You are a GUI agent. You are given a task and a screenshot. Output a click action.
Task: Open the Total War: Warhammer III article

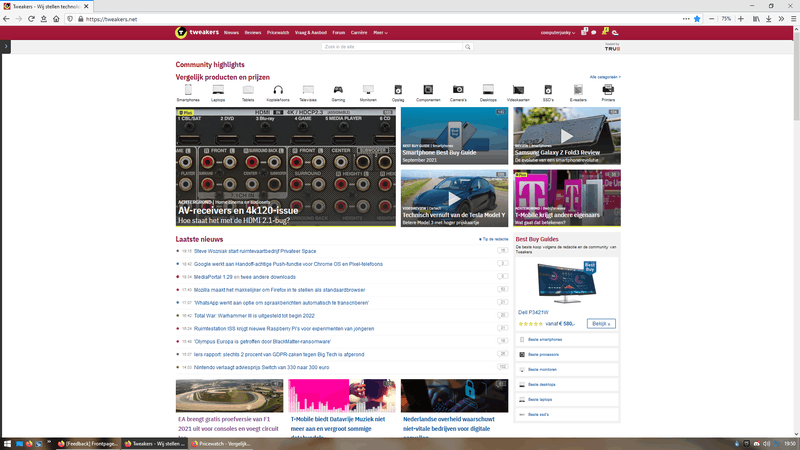click(254, 316)
